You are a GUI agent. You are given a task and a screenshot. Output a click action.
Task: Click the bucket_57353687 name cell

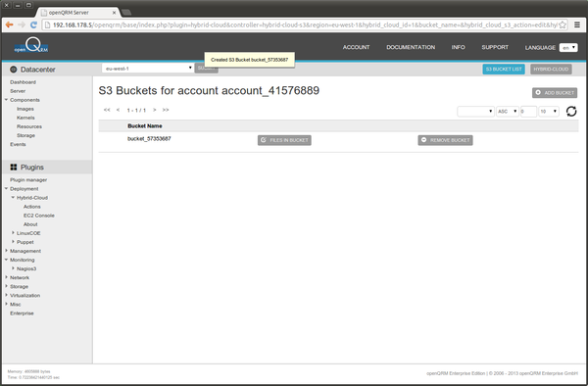(x=149, y=139)
